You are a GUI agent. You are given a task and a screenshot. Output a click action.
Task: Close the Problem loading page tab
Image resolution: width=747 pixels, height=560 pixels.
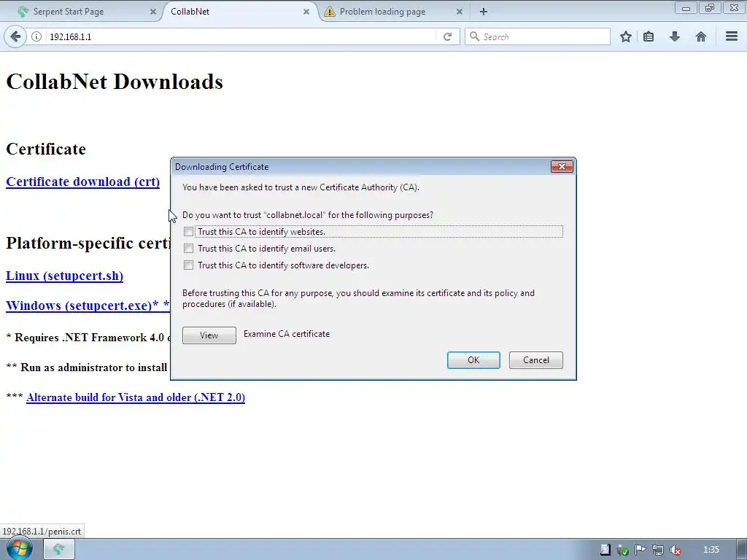coord(460,12)
